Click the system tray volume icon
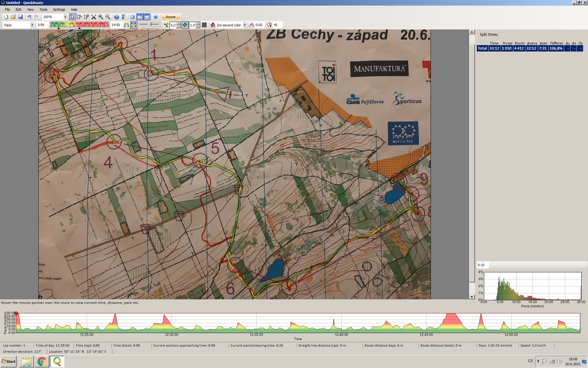Screen dimensions: 588x368 pyautogui.click(x=560, y=362)
